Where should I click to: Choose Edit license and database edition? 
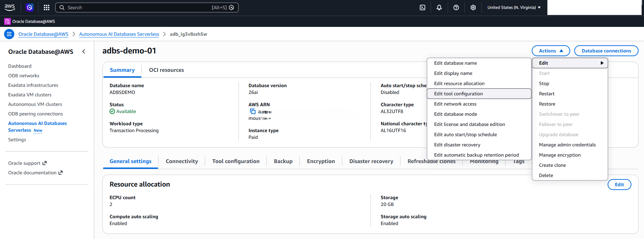[x=479, y=124]
